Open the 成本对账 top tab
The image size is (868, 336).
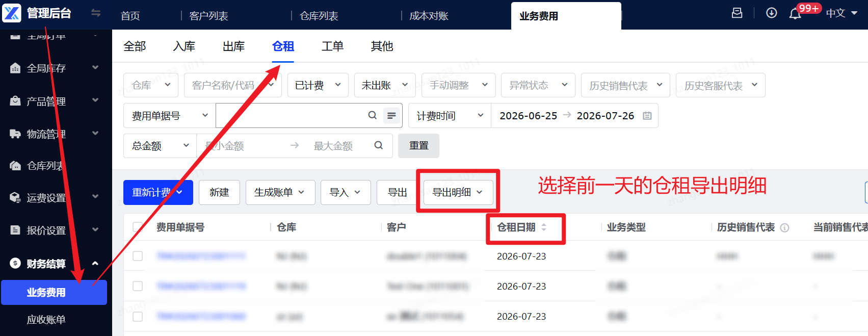pos(429,16)
